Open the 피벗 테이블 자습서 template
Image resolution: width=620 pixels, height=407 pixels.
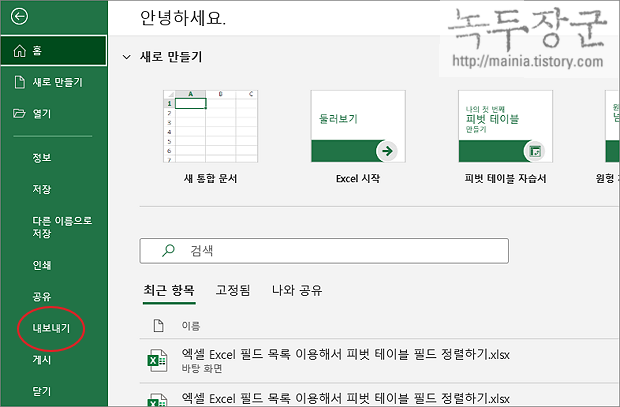point(505,126)
